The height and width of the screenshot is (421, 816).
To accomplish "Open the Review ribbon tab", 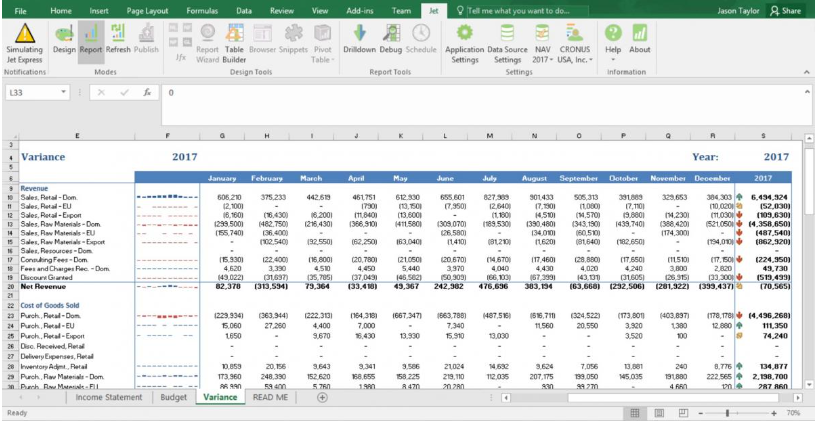I will [282, 10].
